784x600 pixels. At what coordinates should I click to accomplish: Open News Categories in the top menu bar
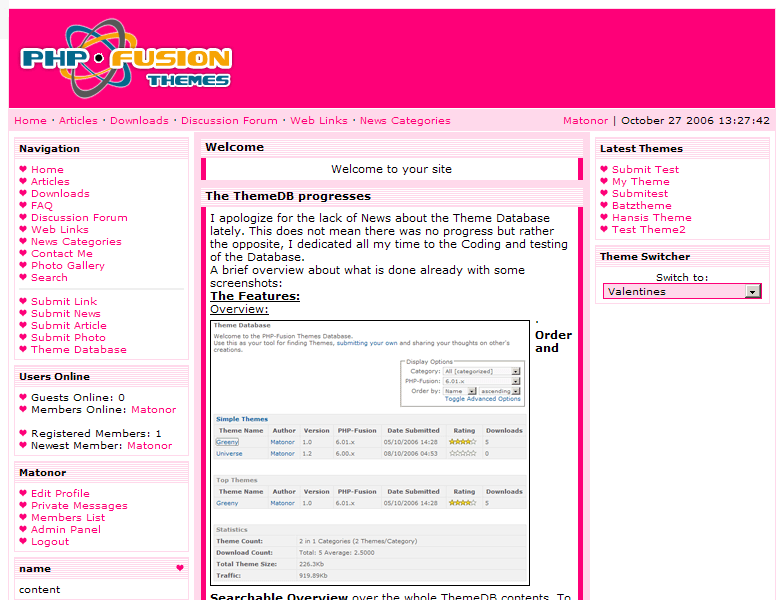pos(405,120)
